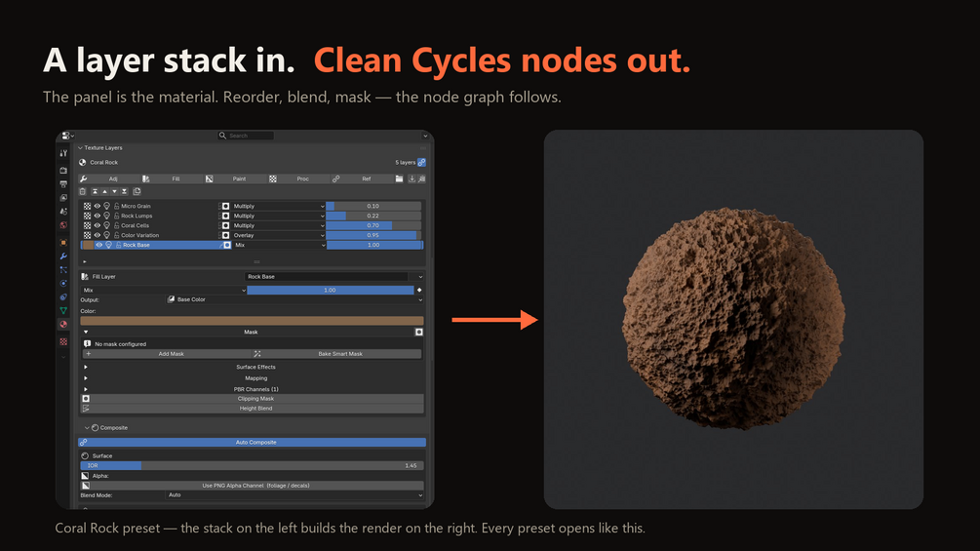Move selected layer down one step
The height and width of the screenshot is (551, 980).
(x=114, y=192)
